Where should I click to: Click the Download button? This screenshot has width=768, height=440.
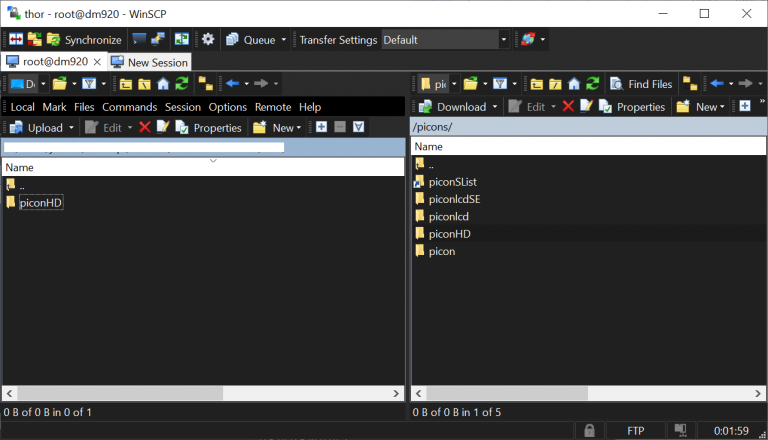(453, 107)
